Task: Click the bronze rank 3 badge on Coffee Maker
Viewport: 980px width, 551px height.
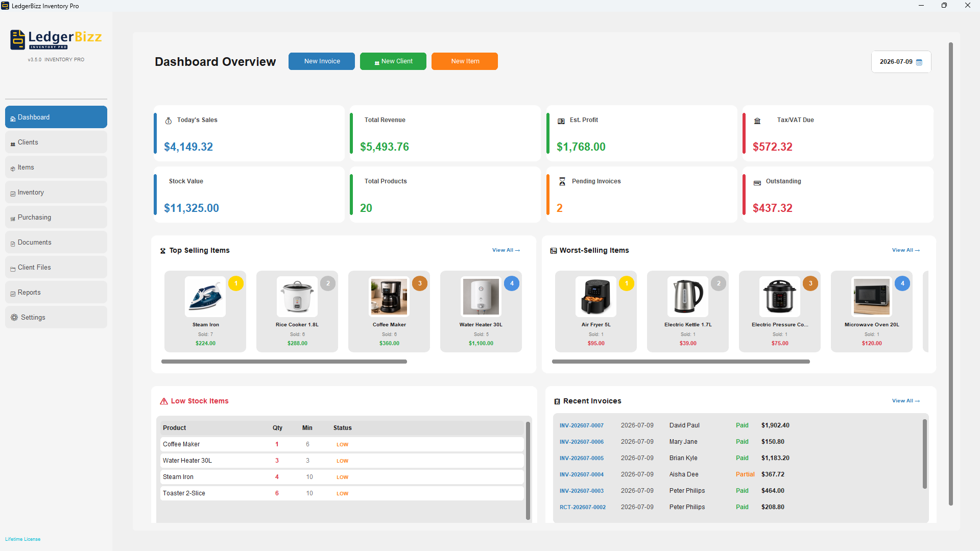Action: coord(420,283)
